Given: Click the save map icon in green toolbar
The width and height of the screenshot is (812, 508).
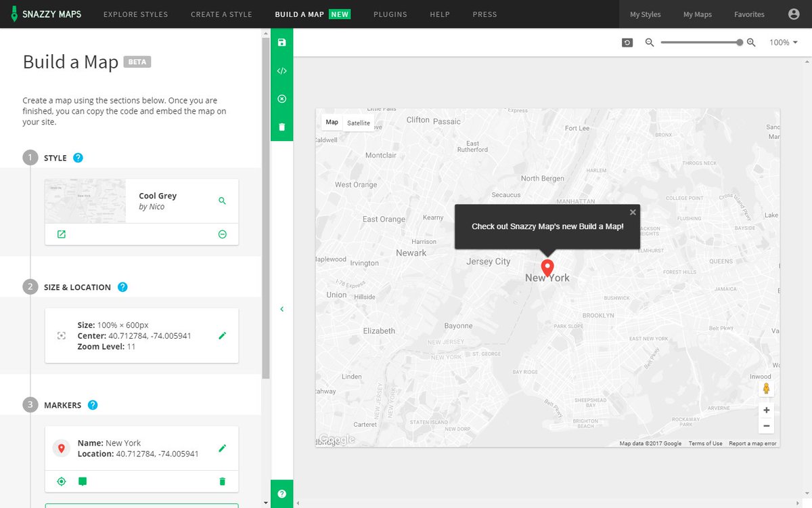Looking at the screenshot, I should pyautogui.click(x=282, y=43).
